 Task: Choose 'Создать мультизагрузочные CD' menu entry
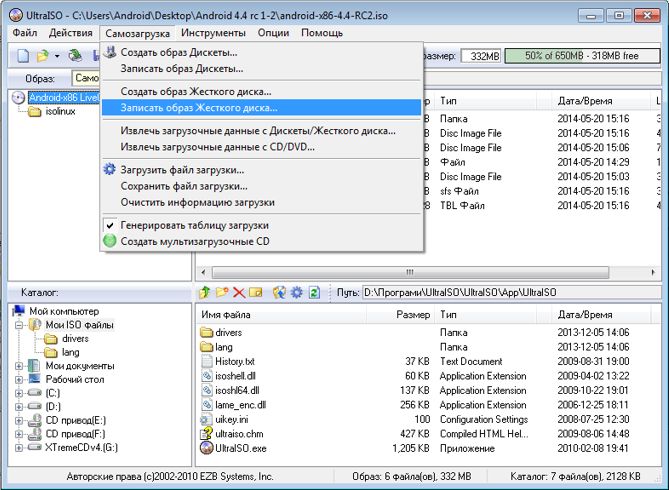(194, 242)
